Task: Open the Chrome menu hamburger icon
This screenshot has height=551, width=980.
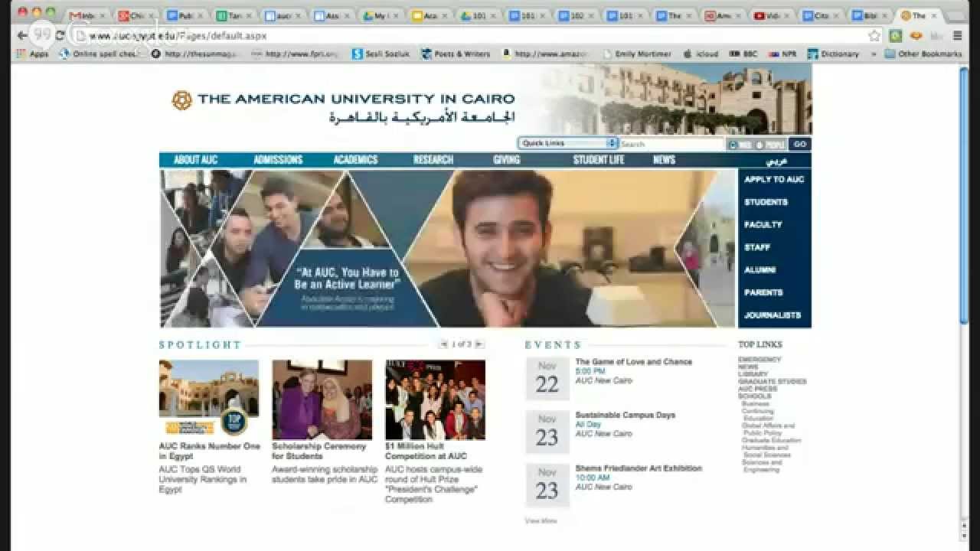Action: coord(957,35)
